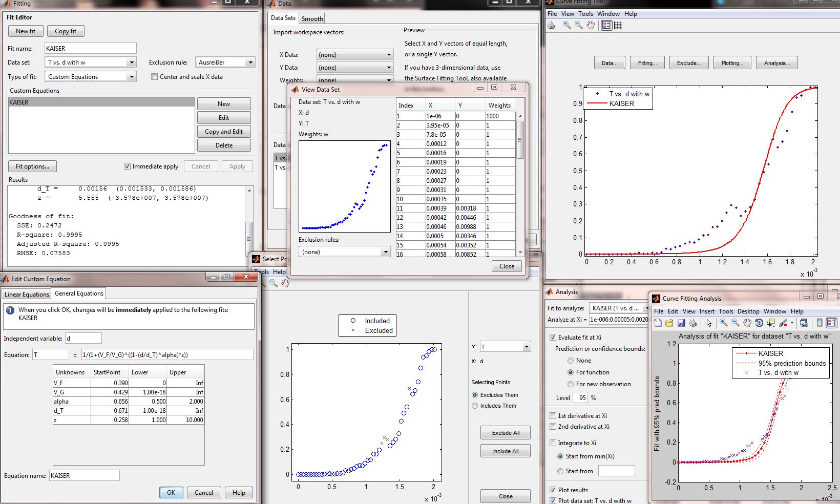Uncheck the Immediate apply checkbox
The height and width of the screenshot is (504, 840).
pos(127,166)
